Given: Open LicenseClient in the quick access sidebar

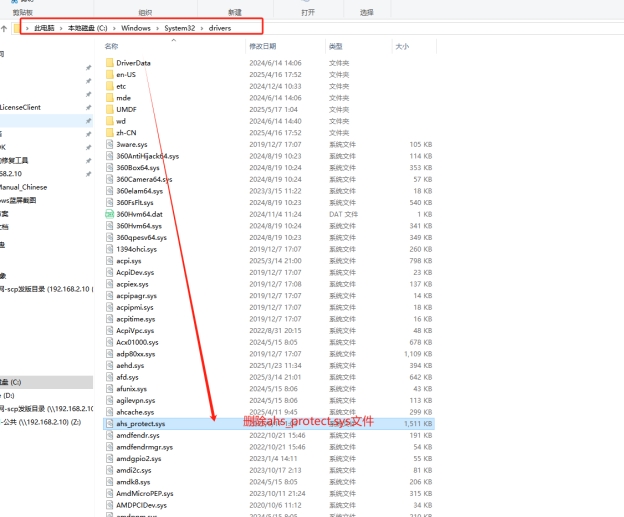Looking at the screenshot, I should point(20,107).
